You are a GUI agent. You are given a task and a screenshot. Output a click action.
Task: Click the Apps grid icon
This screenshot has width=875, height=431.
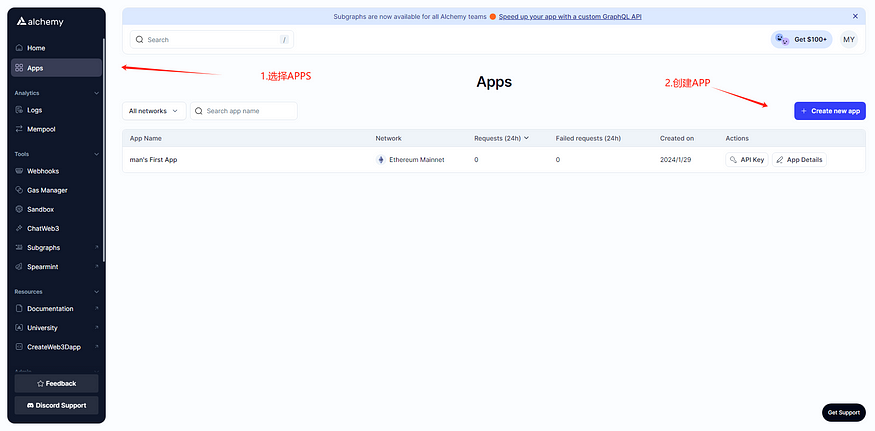[x=19, y=68]
